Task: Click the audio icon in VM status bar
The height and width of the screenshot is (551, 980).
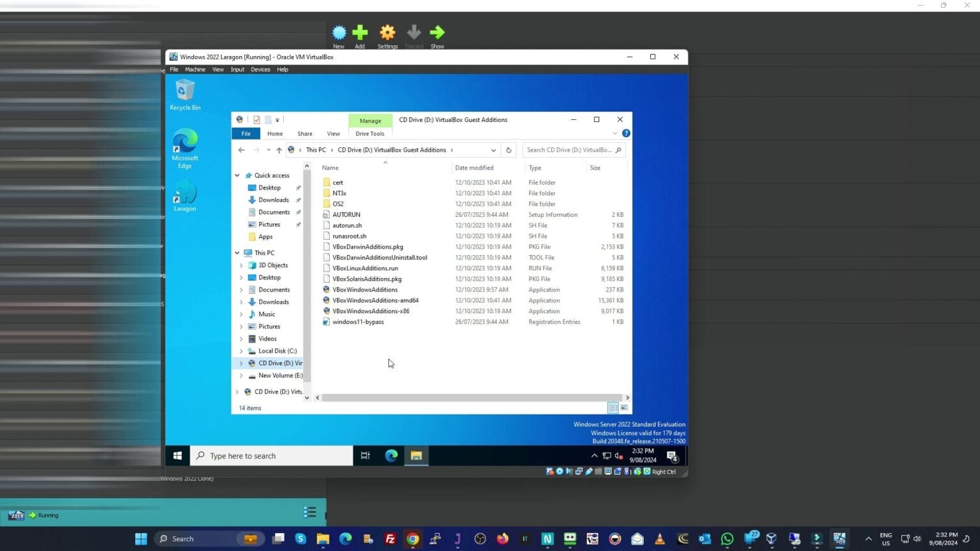Action: coord(570,471)
